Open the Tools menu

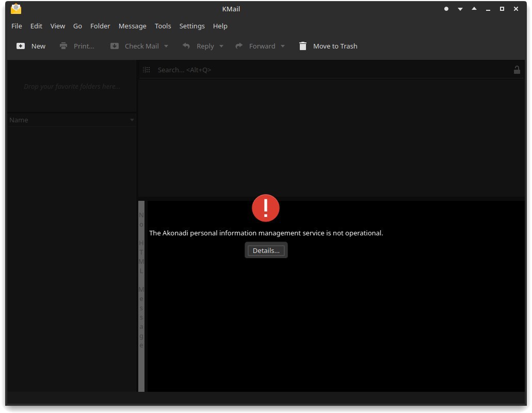[163, 26]
